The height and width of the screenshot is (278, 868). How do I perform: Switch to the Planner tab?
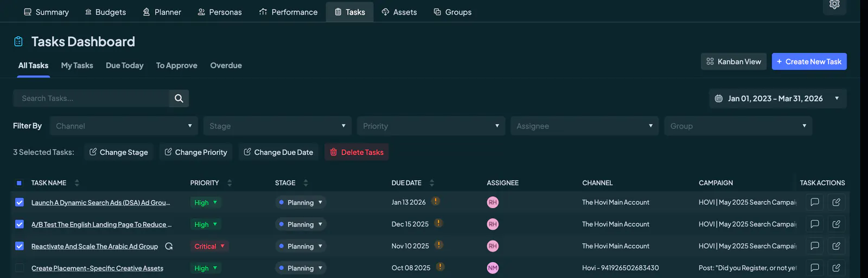click(162, 12)
